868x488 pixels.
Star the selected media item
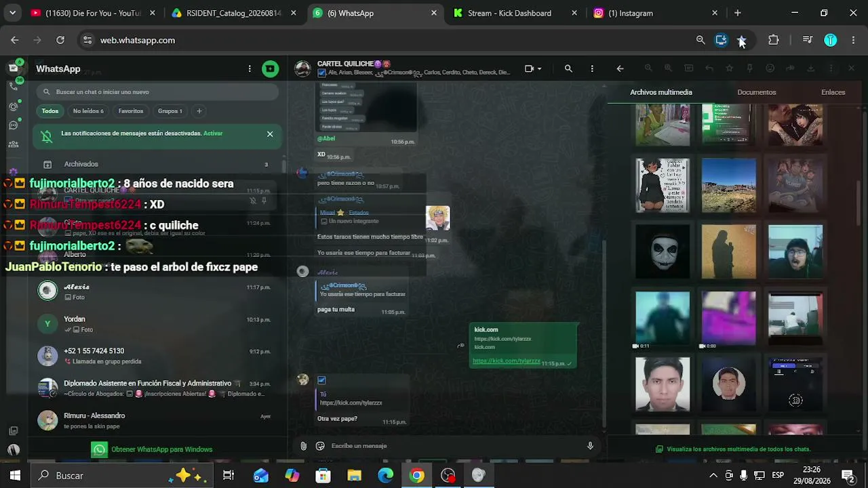729,68
